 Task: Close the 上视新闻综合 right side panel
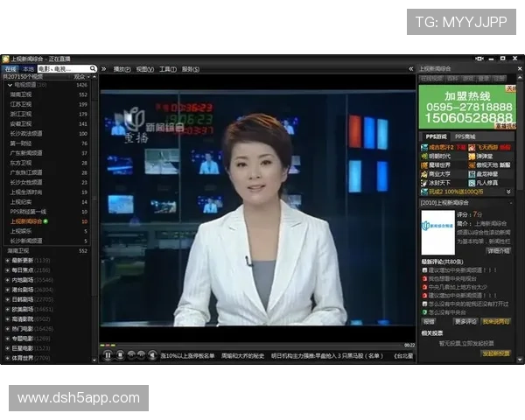click(520, 68)
